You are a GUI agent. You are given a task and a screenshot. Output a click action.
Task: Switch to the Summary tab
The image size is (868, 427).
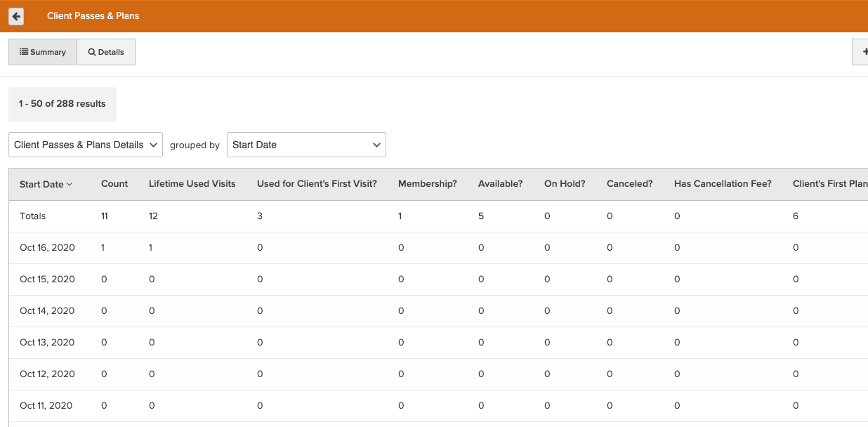point(43,52)
